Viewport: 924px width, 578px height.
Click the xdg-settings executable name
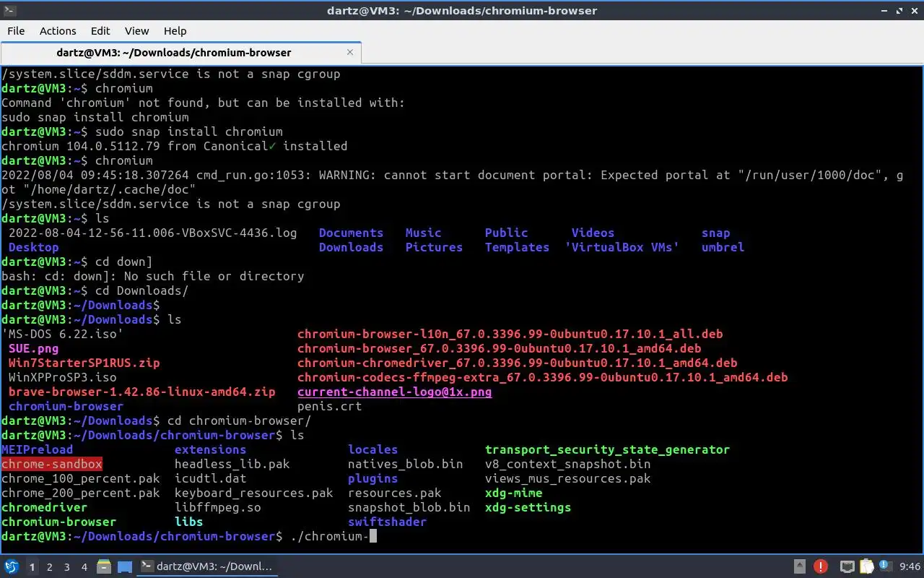pos(528,507)
